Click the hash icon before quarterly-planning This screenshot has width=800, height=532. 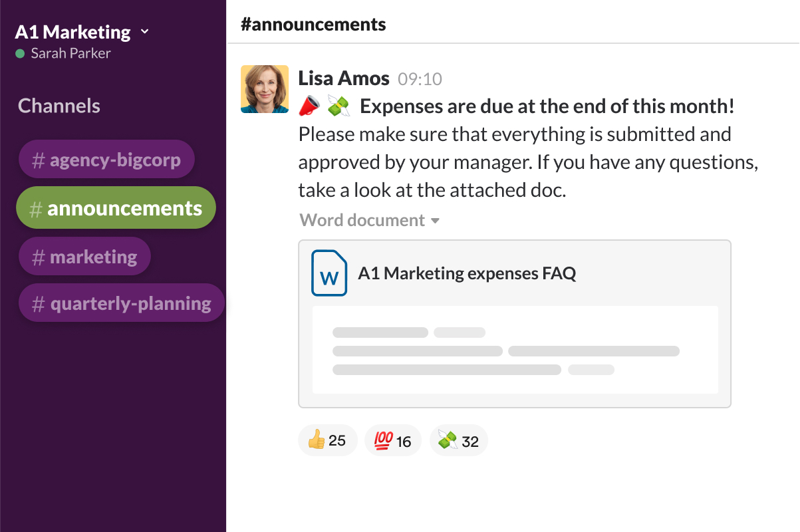[37, 303]
